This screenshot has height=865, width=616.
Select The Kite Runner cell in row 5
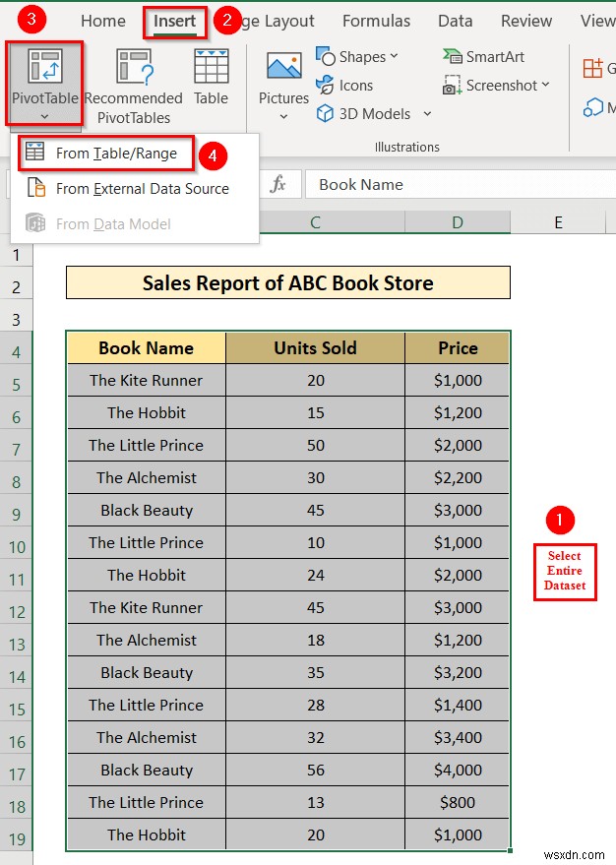[x=147, y=380]
